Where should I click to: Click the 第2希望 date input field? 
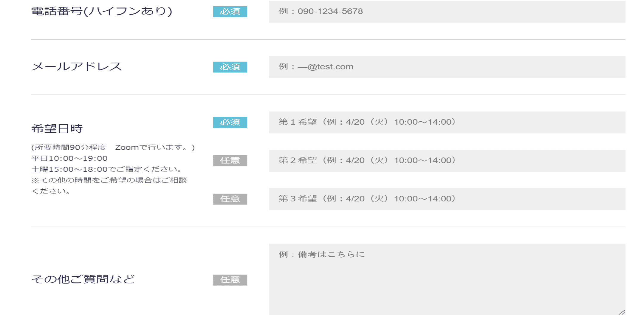pyautogui.click(x=447, y=161)
